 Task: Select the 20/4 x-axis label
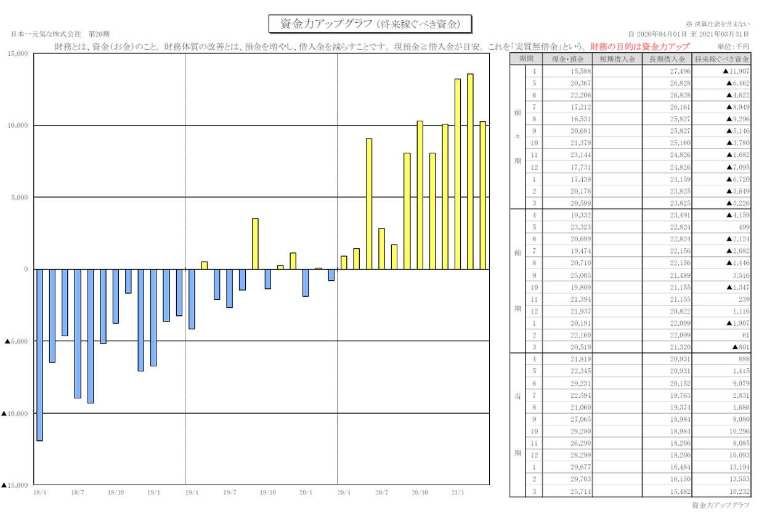[x=343, y=493]
